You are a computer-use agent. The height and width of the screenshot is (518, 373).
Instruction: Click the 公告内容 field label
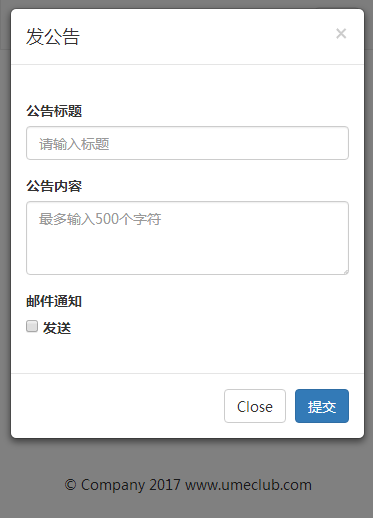pyautogui.click(x=54, y=186)
